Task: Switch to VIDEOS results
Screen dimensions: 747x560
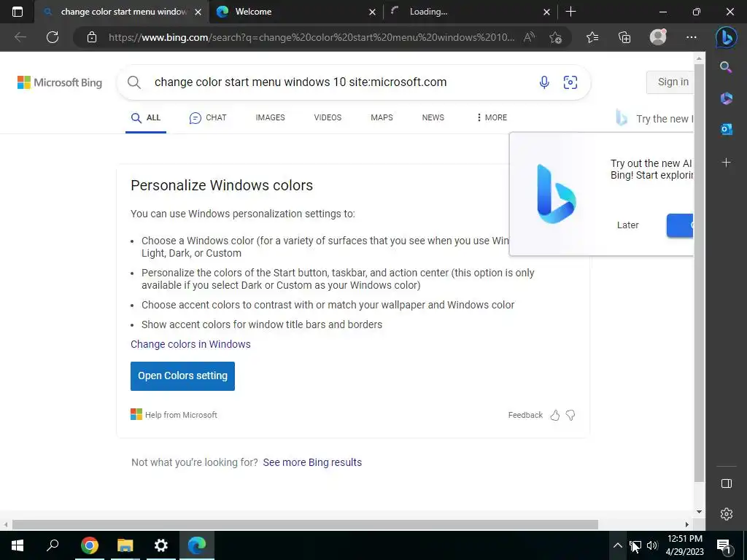Action: pyautogui.click(x=328, y=117)
